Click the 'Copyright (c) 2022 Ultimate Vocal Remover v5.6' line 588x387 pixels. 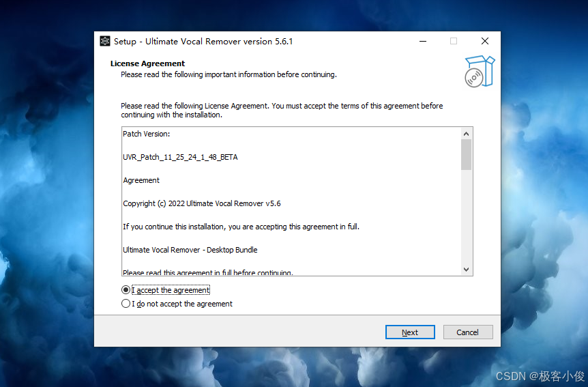coord(202,204)
